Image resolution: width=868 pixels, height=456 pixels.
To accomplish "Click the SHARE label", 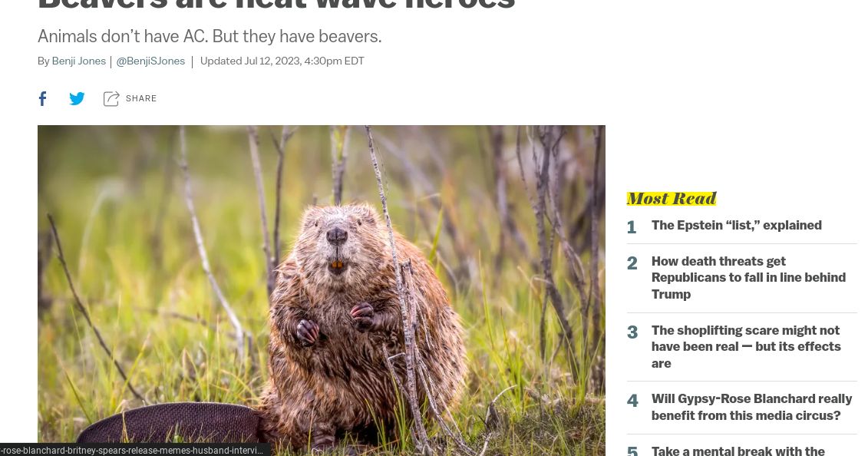I will click(141, 98).
